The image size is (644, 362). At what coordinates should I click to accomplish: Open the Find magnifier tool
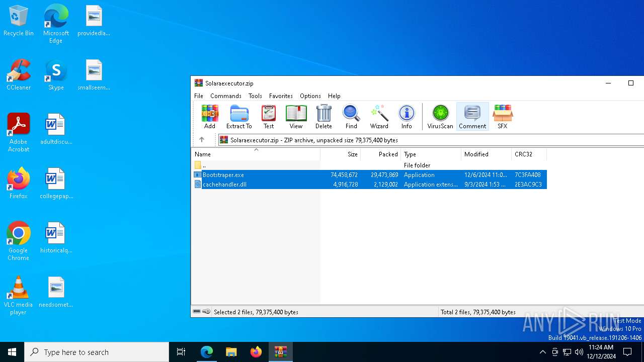click(351, 117)
